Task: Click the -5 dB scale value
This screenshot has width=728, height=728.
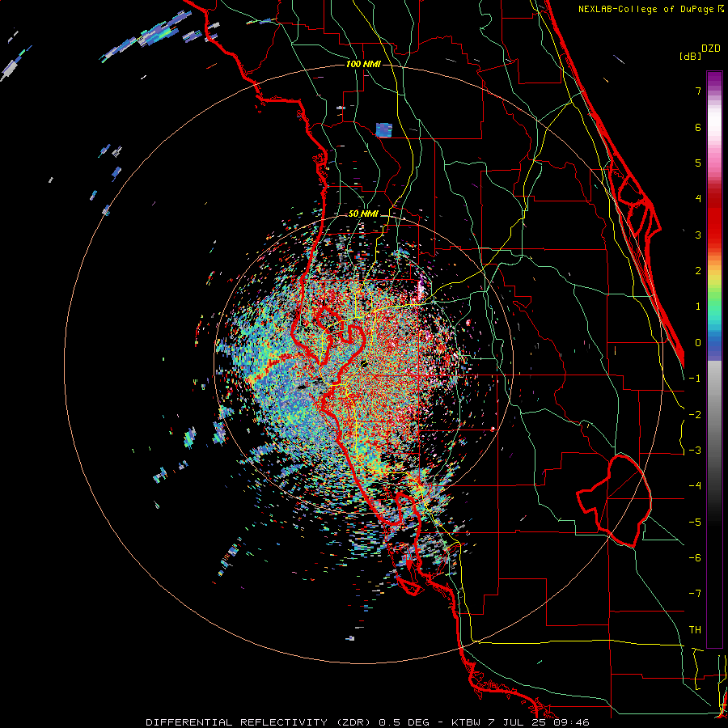Action: [695, 523]
